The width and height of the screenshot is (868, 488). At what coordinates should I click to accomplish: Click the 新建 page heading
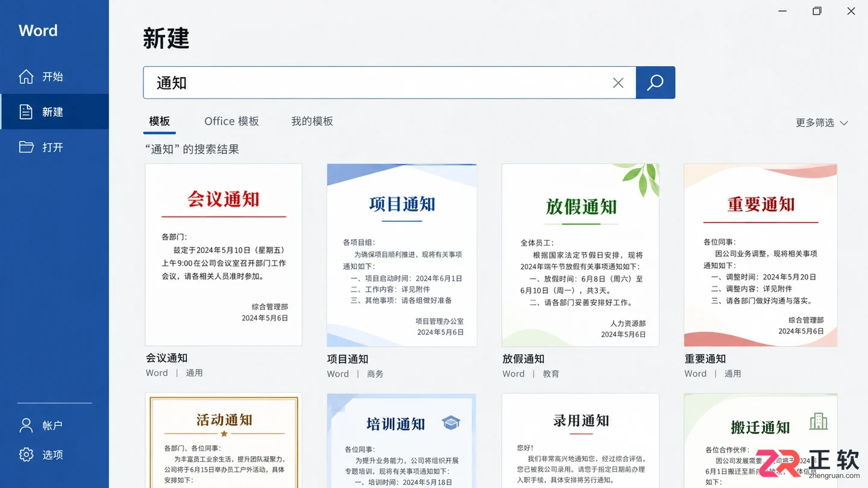[x=166, y=39]
